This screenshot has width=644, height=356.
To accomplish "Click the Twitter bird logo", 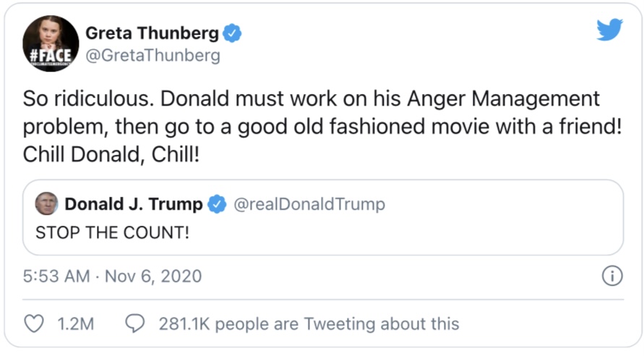I will 609,29.
